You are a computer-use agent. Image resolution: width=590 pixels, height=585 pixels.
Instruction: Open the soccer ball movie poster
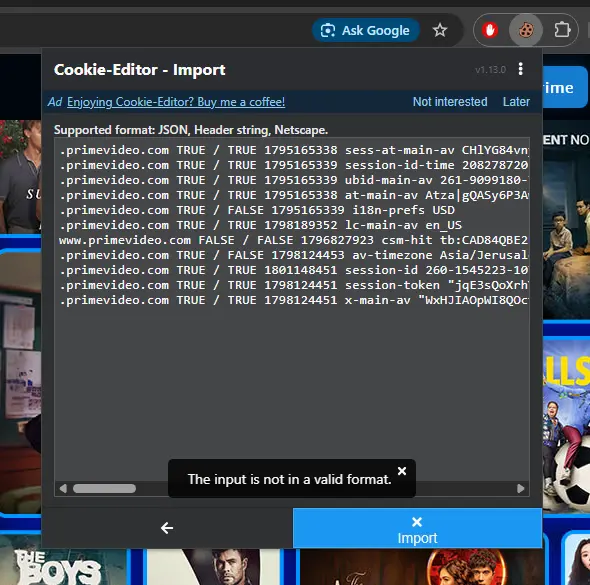tap(566, 426)
